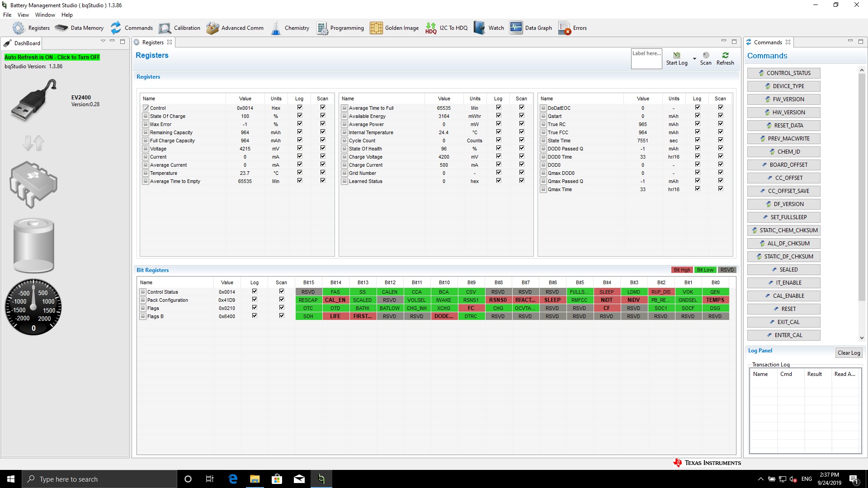The image size is (868, 488).
Task: Click the Calibration magnifier icon
Action: point(165,28)
